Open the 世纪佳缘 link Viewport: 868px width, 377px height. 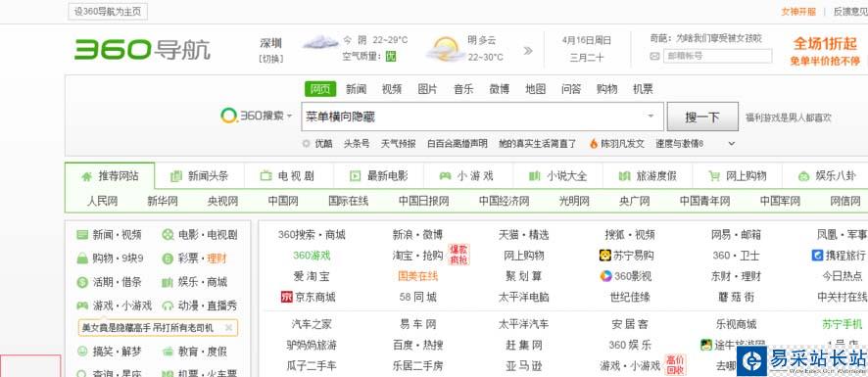pos(630,297)
